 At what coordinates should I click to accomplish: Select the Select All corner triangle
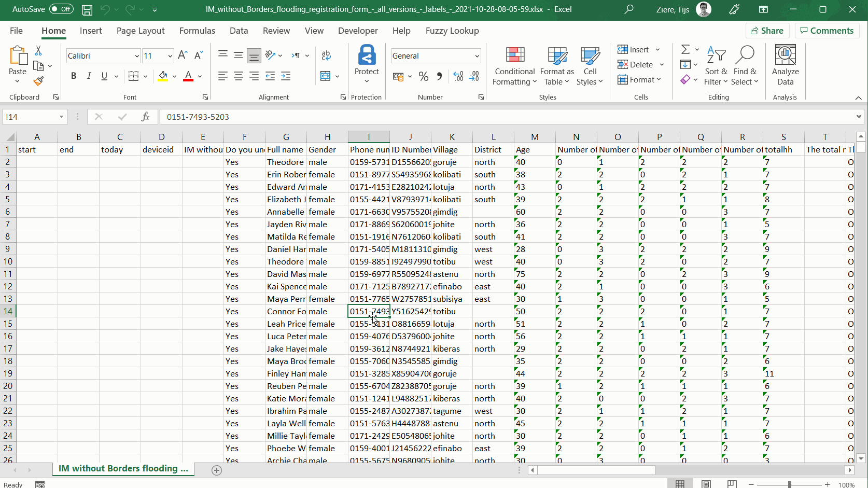click(9, 137)
